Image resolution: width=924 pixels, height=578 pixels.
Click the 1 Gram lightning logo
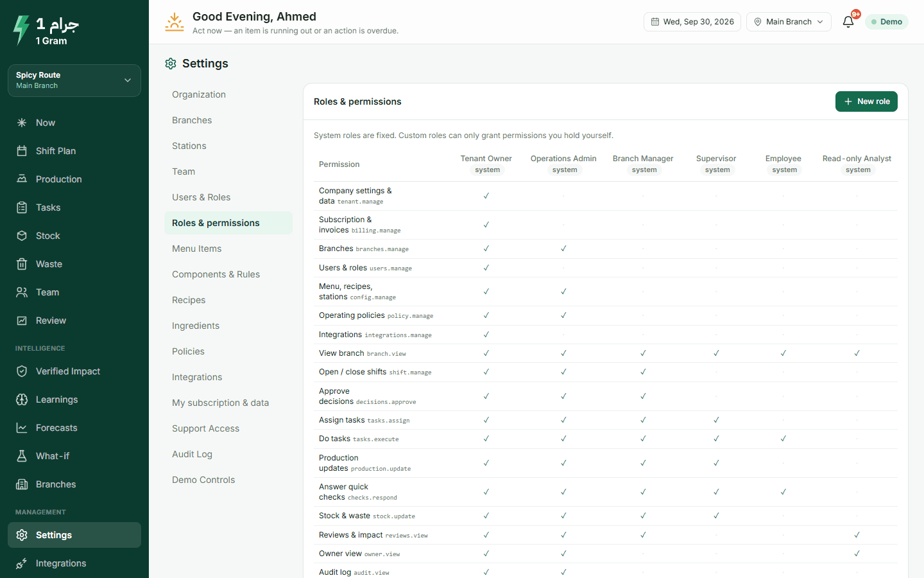[x=21, y=30]
